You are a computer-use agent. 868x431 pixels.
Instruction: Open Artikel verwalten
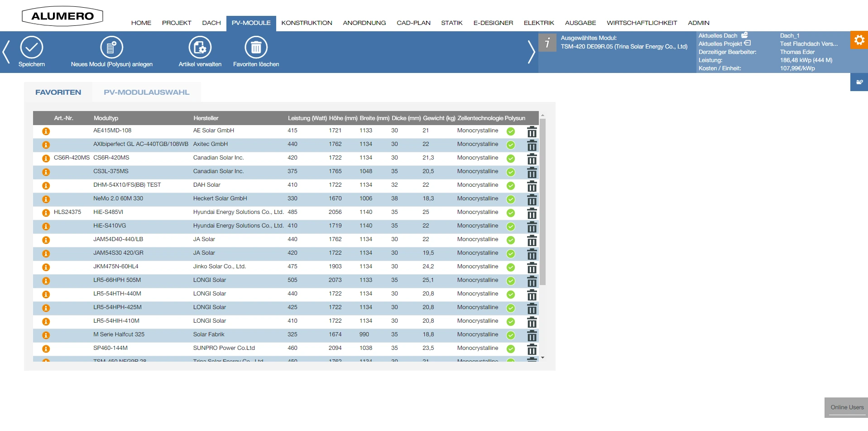(200, 48)
